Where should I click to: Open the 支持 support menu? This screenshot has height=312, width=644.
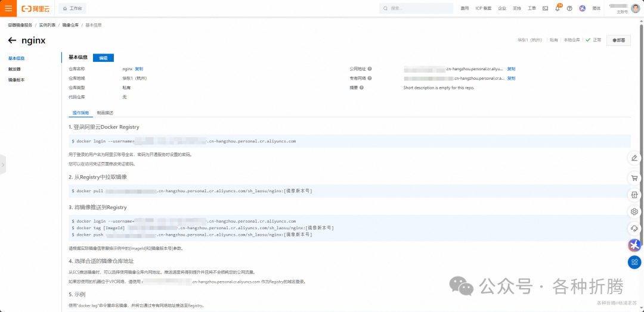coord(516,8)
